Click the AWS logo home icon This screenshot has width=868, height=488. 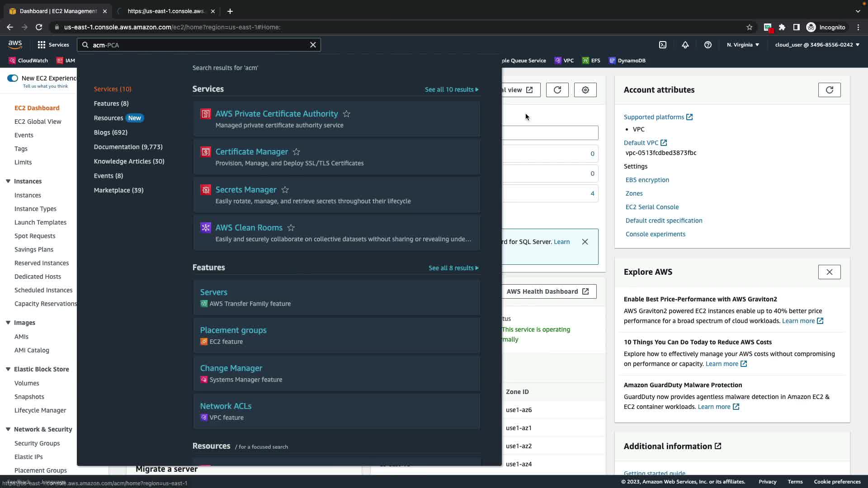15,44
